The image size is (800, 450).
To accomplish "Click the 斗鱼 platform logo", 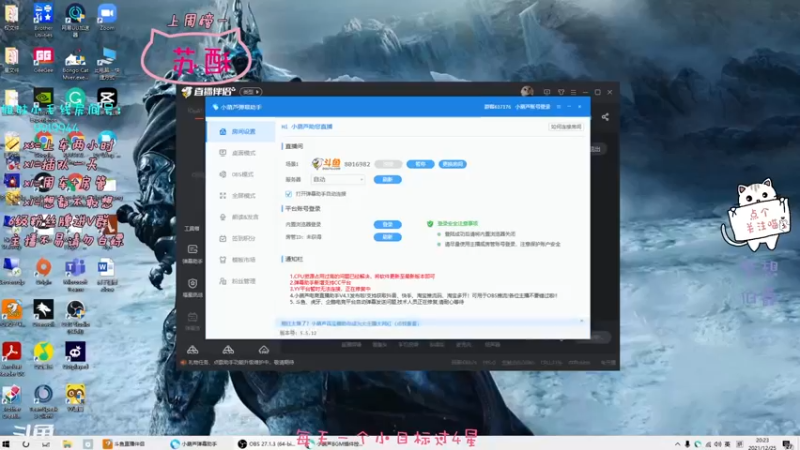I will click(x=326, y=164).
